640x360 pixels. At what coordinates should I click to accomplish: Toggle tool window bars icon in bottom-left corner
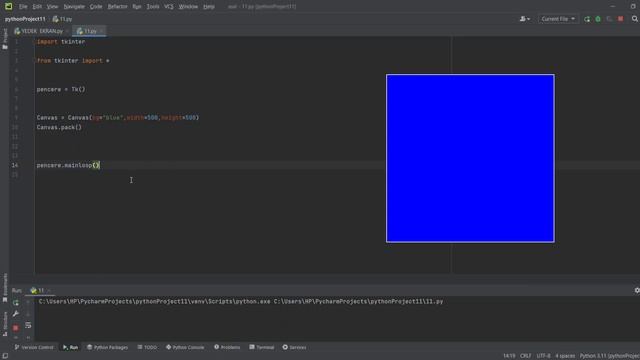5,356
